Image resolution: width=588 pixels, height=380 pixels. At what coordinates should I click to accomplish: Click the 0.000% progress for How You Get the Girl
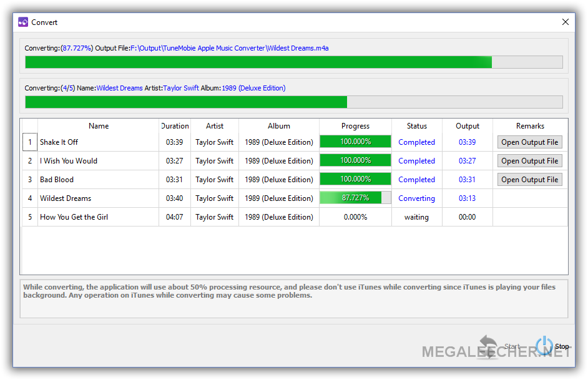(x=356, y=217)
